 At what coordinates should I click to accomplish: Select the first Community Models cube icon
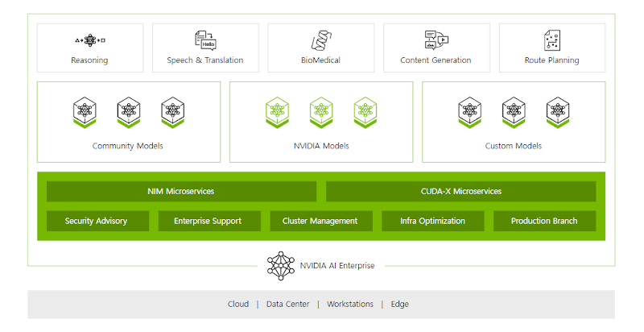[85, 113]
